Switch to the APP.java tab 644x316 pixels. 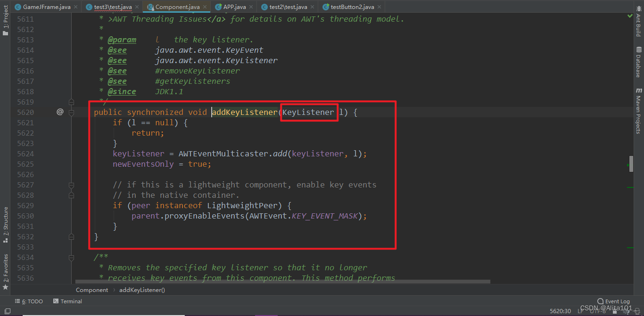(x=230, y=7)
